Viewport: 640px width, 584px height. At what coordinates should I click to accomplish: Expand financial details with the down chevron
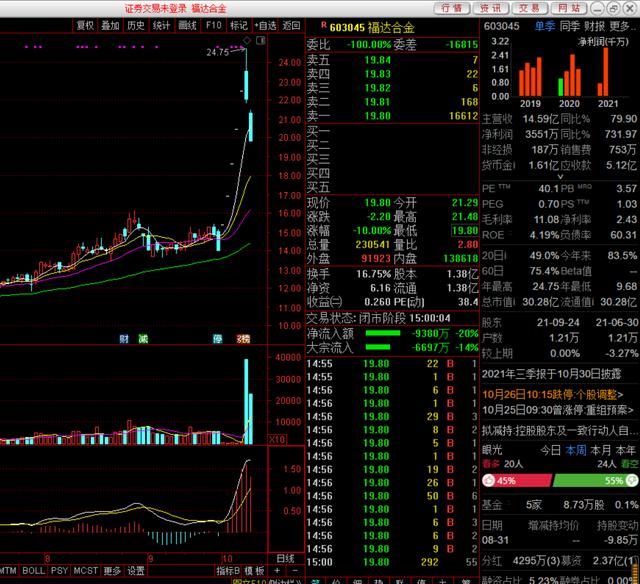click(560, 177)
